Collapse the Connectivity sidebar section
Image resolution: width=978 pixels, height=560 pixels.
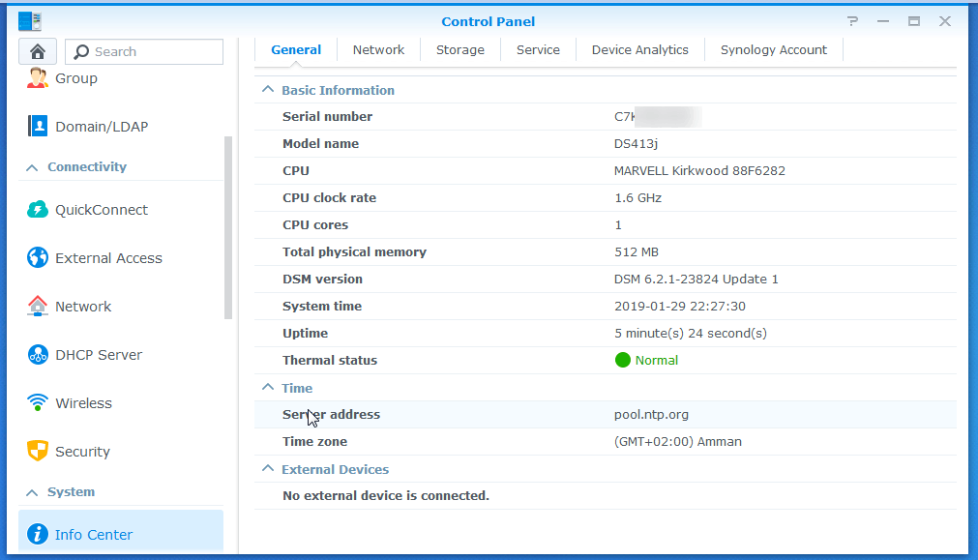[32, 167]
